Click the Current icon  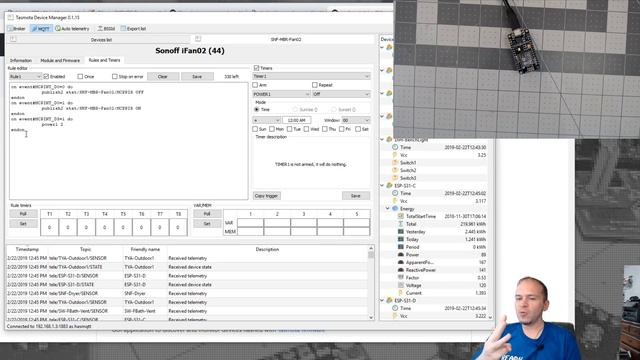point(401,293)
